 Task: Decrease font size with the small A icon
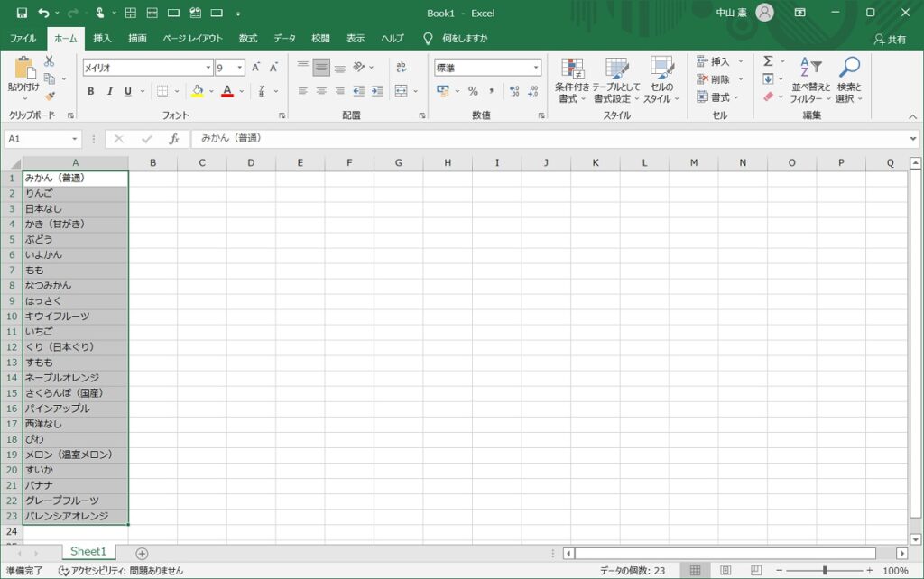pyautogui.click(x=273, y=67)
